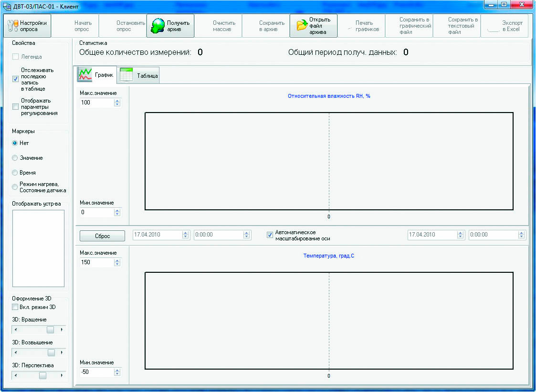
Task: Uncheck Отслеживать последнюю запись в таблице
Action: point(15,79)
